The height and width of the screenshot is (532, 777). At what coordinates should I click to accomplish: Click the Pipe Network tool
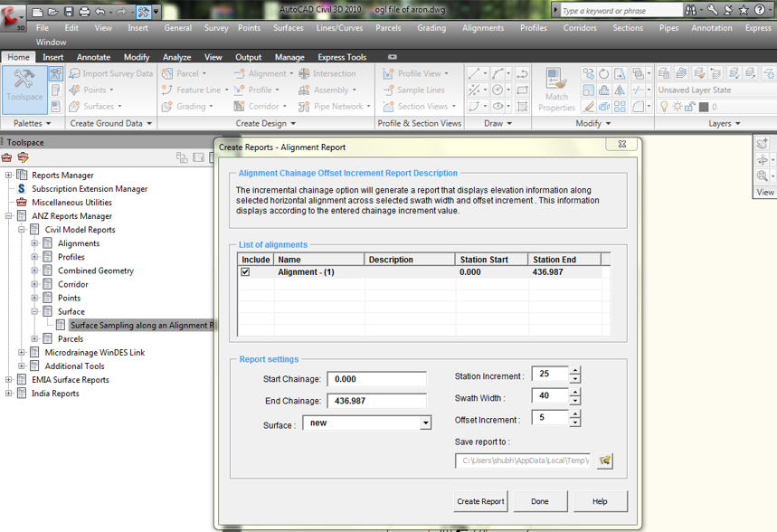coord(334,106)
